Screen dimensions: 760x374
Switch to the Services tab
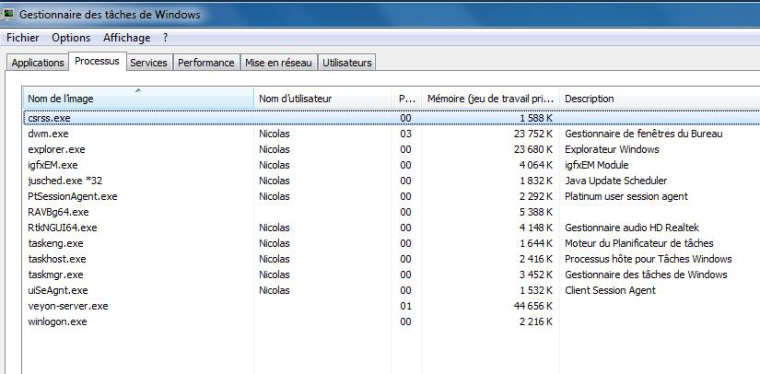[x=149, y=63]
